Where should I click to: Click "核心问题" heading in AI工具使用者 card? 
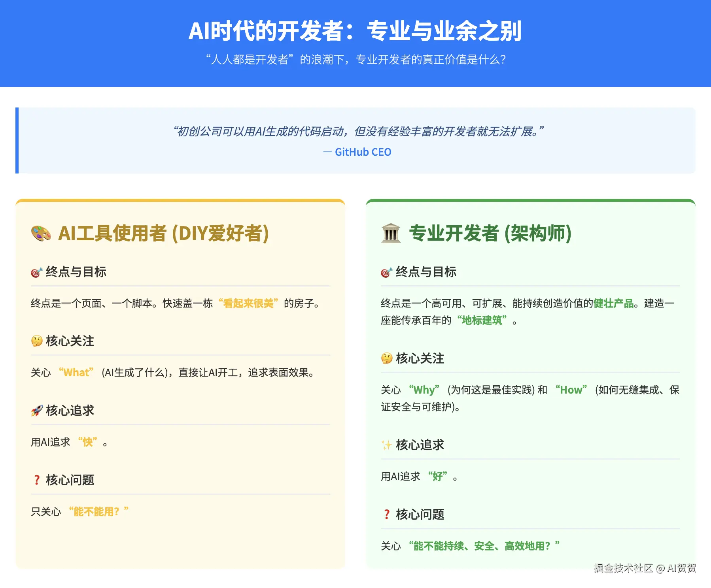(x=70, y=480)
